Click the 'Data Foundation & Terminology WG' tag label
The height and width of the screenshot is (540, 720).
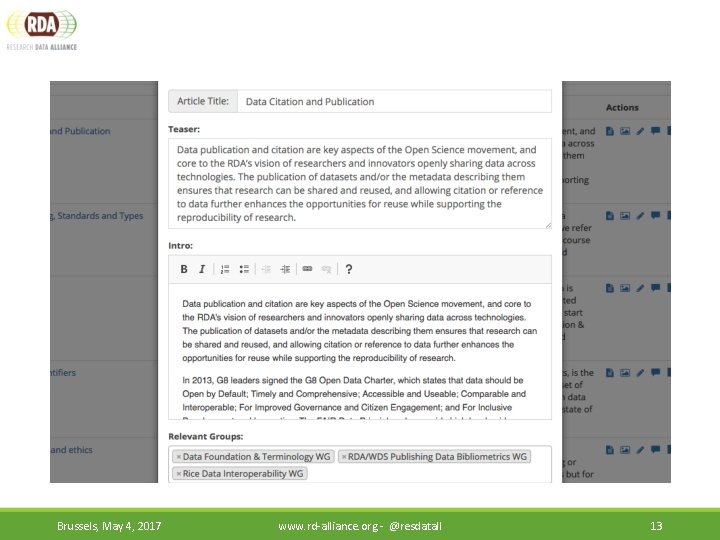click(x=256, y=457)
